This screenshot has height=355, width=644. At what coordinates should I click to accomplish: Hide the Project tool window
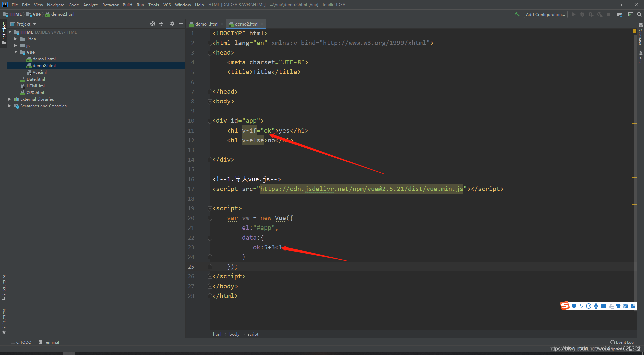[181, 24]
